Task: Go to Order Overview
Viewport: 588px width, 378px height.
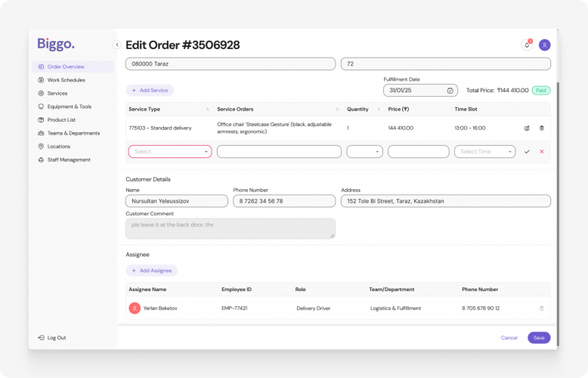Action: 73,67
